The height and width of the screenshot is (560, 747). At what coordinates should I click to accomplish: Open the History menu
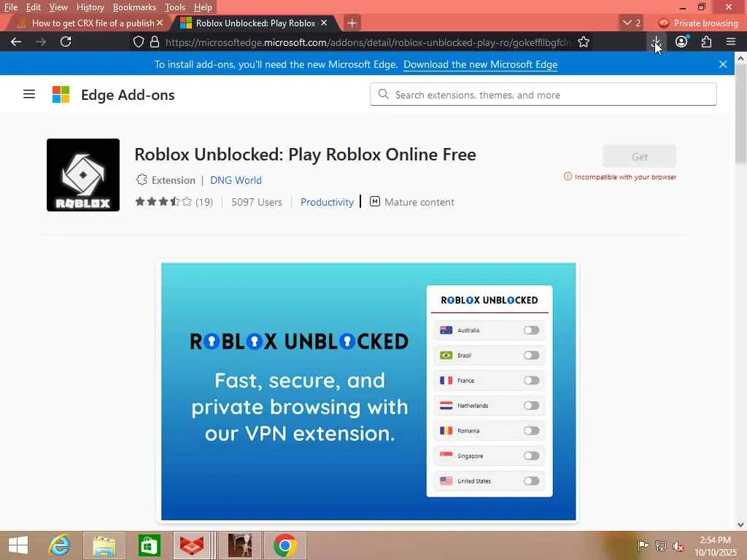click(x=90, y=7)
